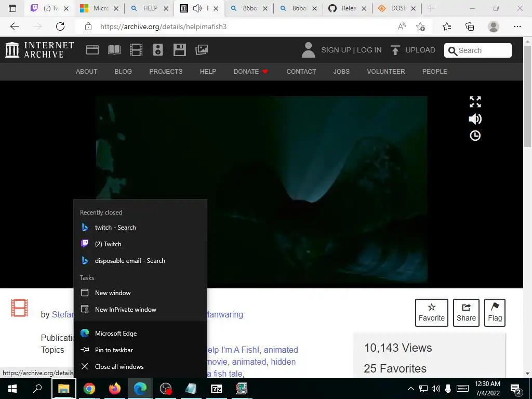Select Pin to taskbar in jump list
Viewport: 532px width, 399px height.
(x=140, y=350)
